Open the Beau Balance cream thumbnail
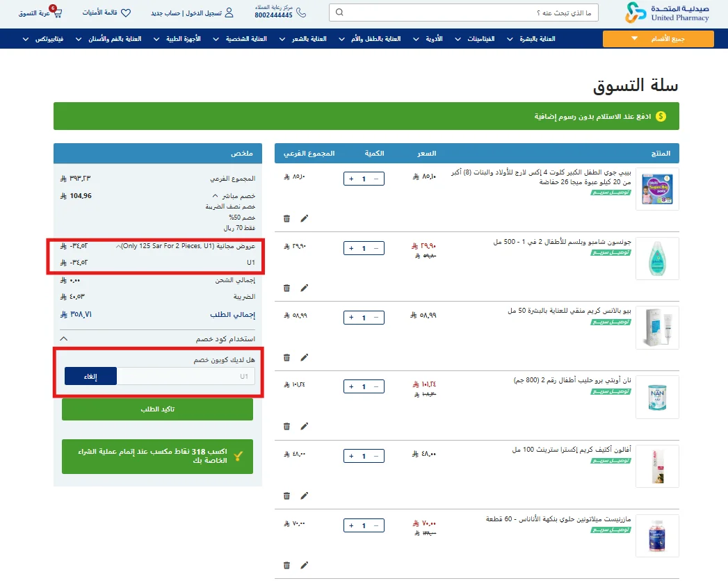The width and height of the screenshot is (728, 581). click(x=657, y=327)
